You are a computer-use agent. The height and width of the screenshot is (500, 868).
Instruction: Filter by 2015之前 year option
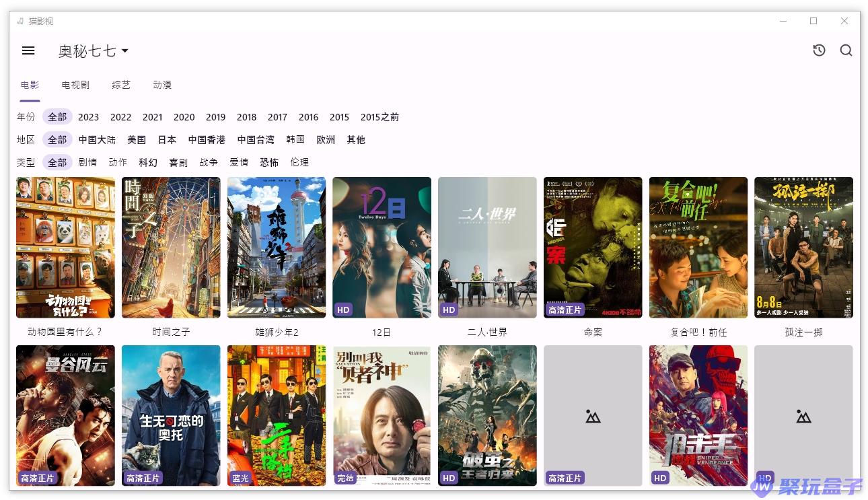point(379,117)
